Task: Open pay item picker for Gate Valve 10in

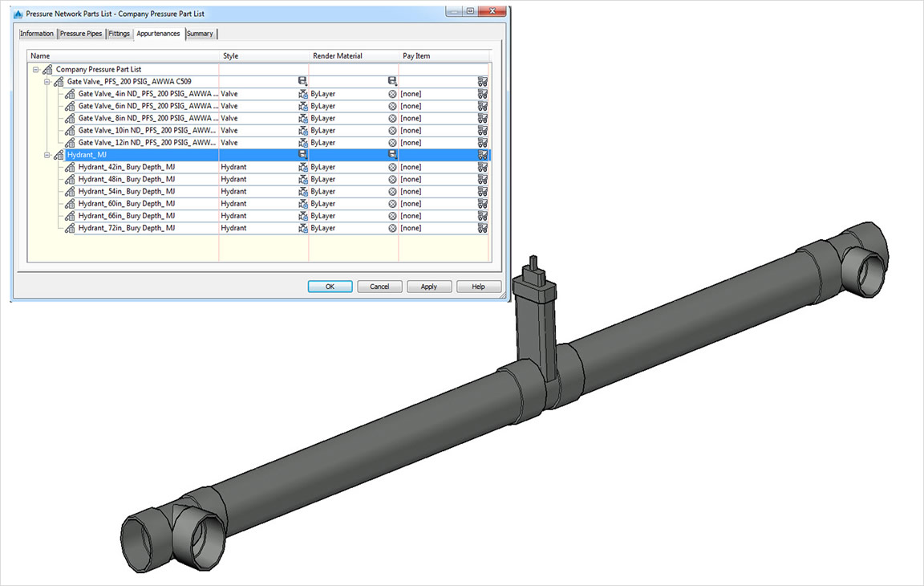Action: coord(483,131)
